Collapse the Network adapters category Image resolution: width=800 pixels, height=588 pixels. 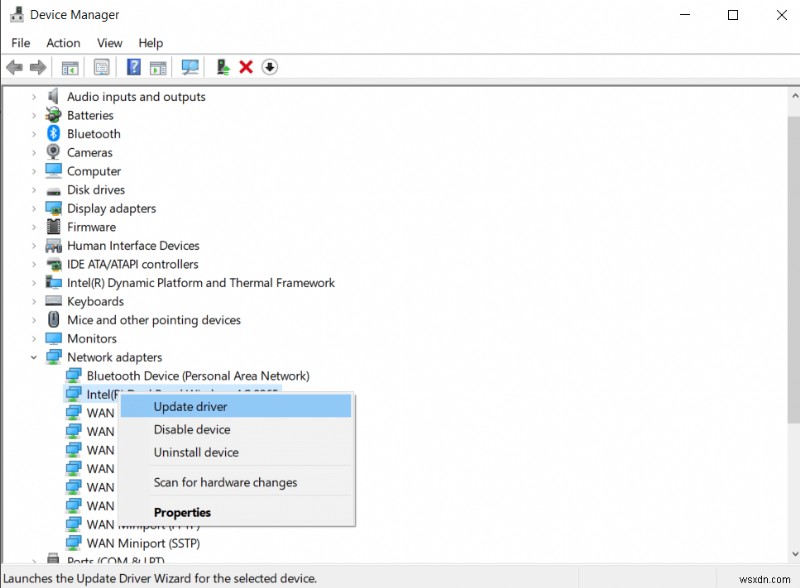click(x=33, y=357)
